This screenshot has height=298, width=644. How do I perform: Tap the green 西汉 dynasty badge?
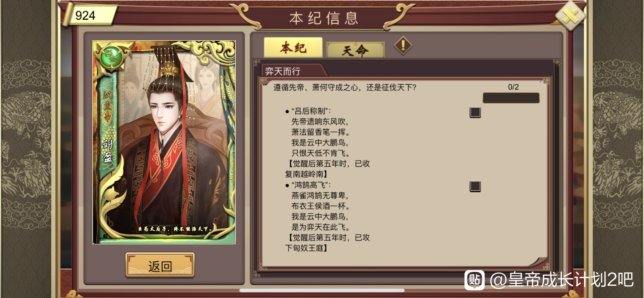tap(111, 58)
